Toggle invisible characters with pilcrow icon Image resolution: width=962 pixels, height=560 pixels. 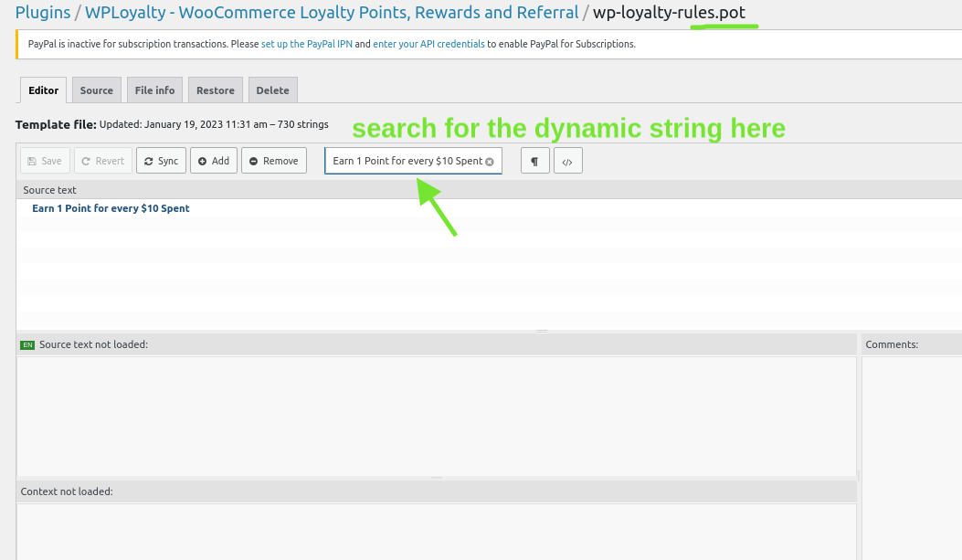click(x=535, y=161)
